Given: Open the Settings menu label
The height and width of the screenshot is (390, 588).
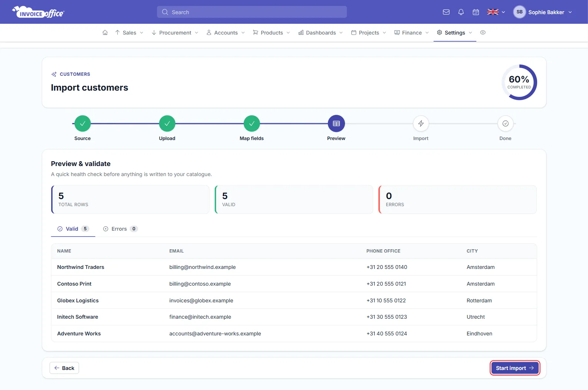Looking at the screenshot, I should point(455,33).
